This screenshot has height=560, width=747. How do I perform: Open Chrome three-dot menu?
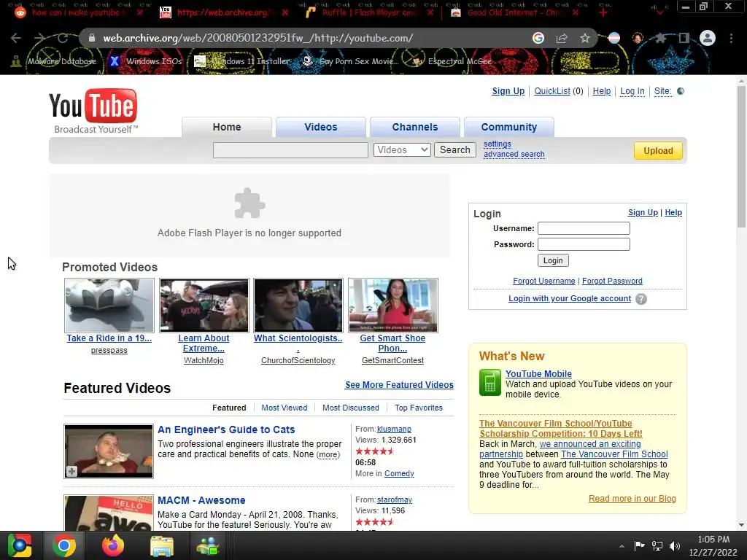tap(731, 38)
